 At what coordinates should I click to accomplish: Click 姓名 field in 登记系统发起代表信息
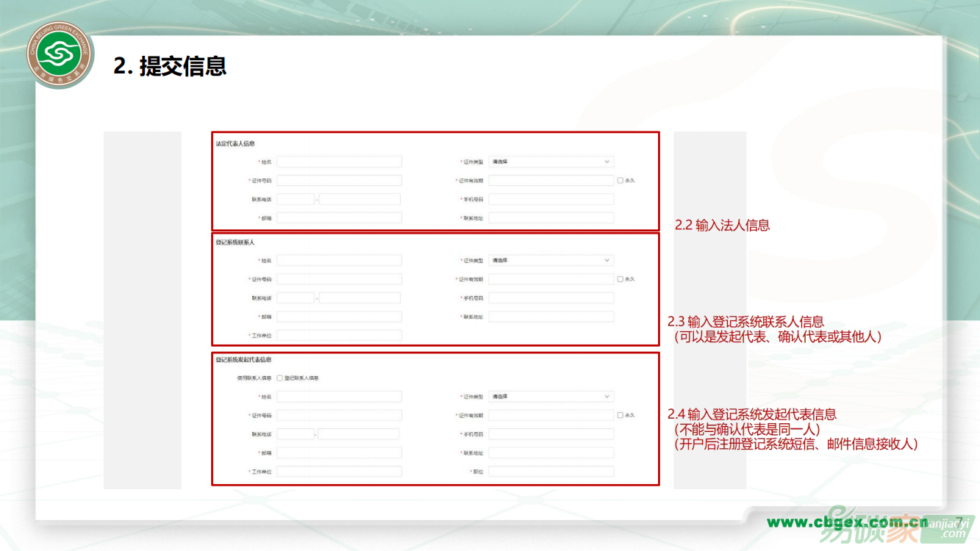[339, 397]
